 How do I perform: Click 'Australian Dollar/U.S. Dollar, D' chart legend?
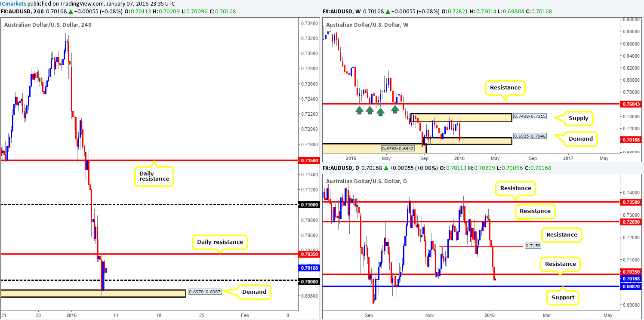tap(366, 181)
